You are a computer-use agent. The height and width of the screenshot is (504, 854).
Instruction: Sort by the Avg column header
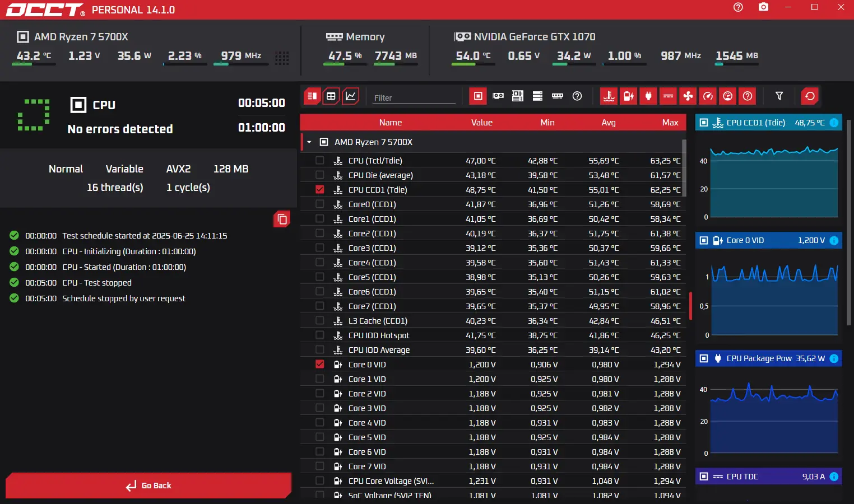coord(609,123)
